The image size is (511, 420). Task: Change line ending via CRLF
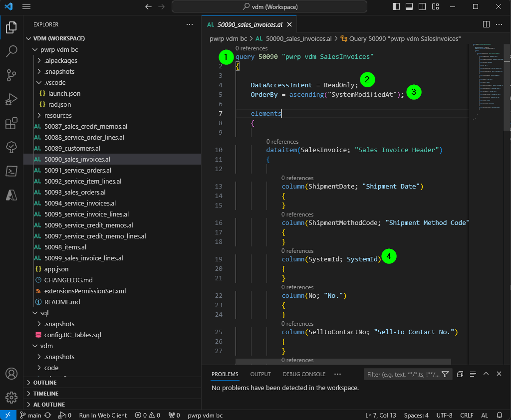[x=467, y=415]
